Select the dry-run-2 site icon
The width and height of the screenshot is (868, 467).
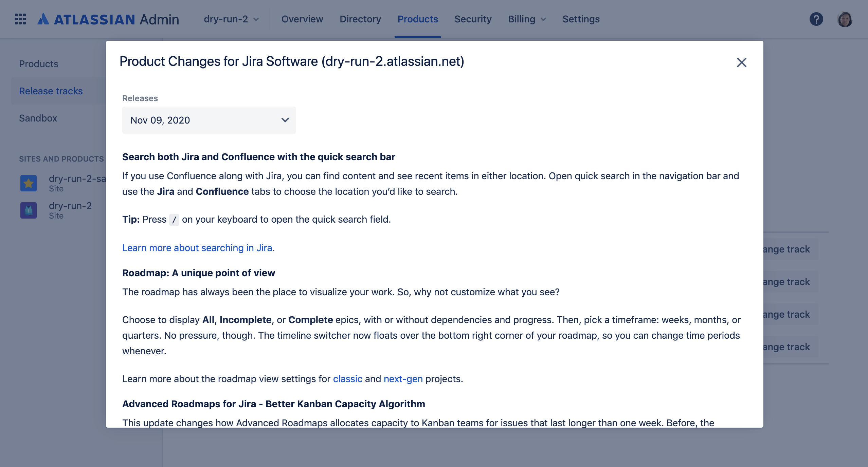click(x=29, y=210)
